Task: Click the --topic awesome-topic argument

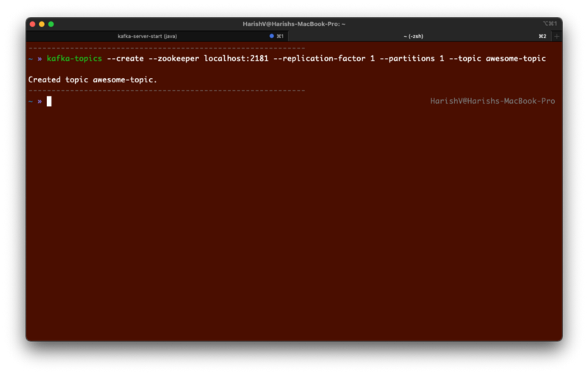Action: [x=498, y=59]
